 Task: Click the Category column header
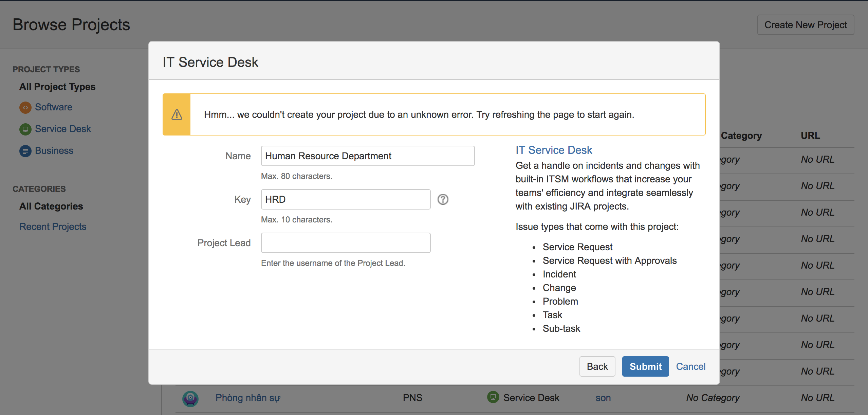pyautogui.click(x=741, y=136)
